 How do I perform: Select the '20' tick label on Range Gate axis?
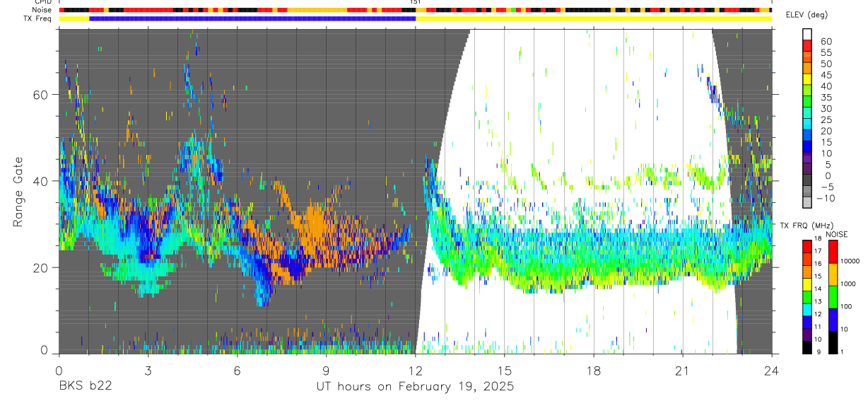tap(42, 268)
